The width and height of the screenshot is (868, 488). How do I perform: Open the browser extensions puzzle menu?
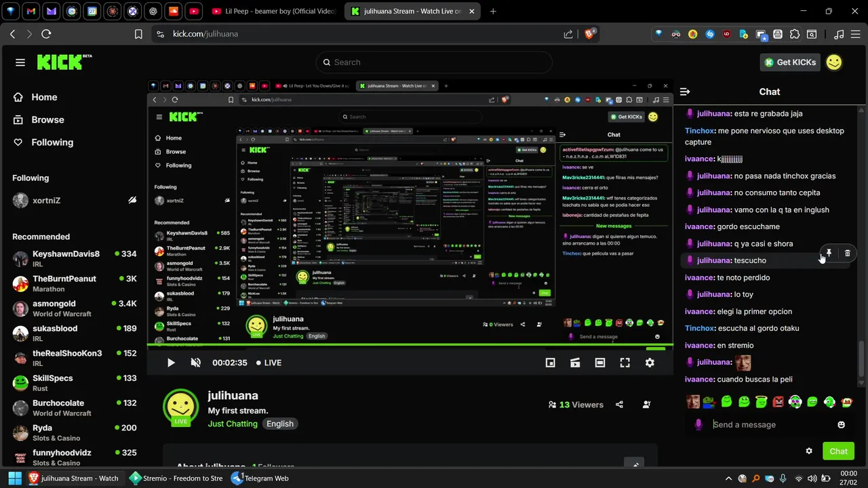tap(795, 34)
